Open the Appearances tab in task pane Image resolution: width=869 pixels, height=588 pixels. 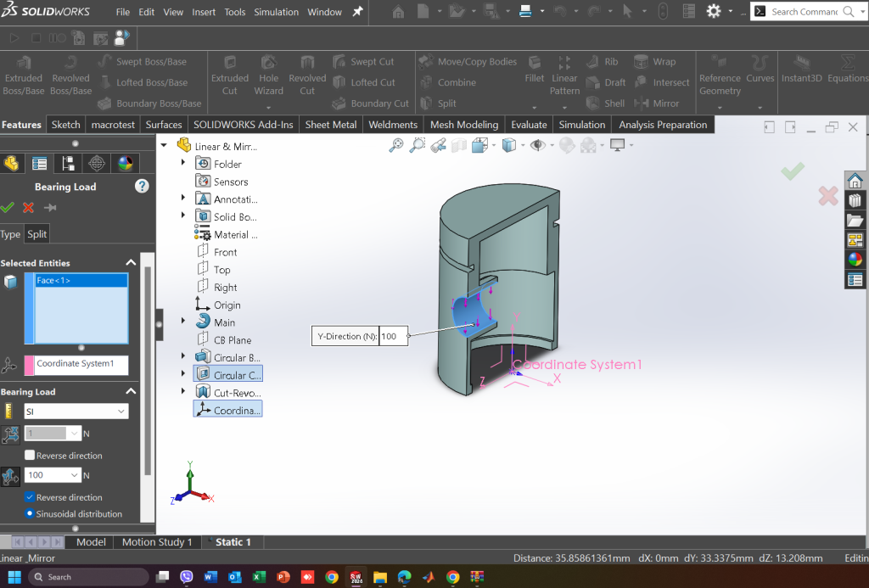pyautogui.click(x=855, y=260)
